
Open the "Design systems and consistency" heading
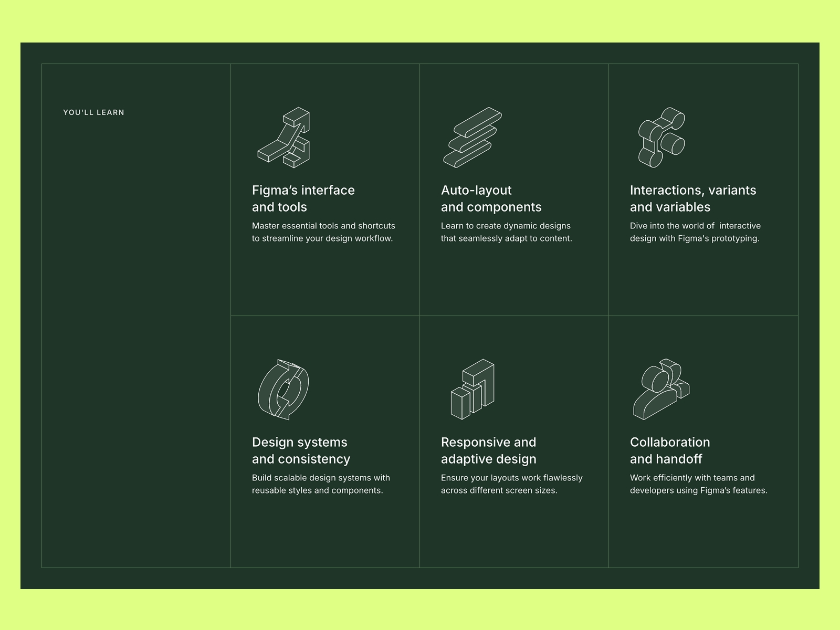pos(301,450)
